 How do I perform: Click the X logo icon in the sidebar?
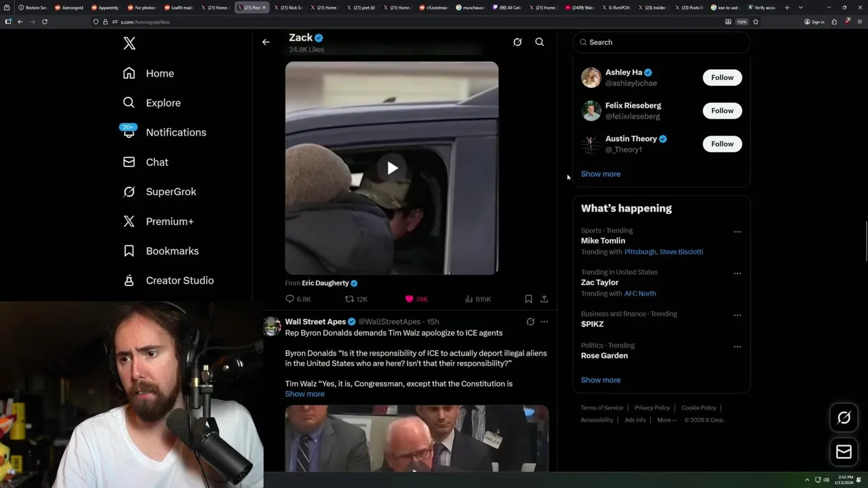pyautogui.click(x=130, y=43)
